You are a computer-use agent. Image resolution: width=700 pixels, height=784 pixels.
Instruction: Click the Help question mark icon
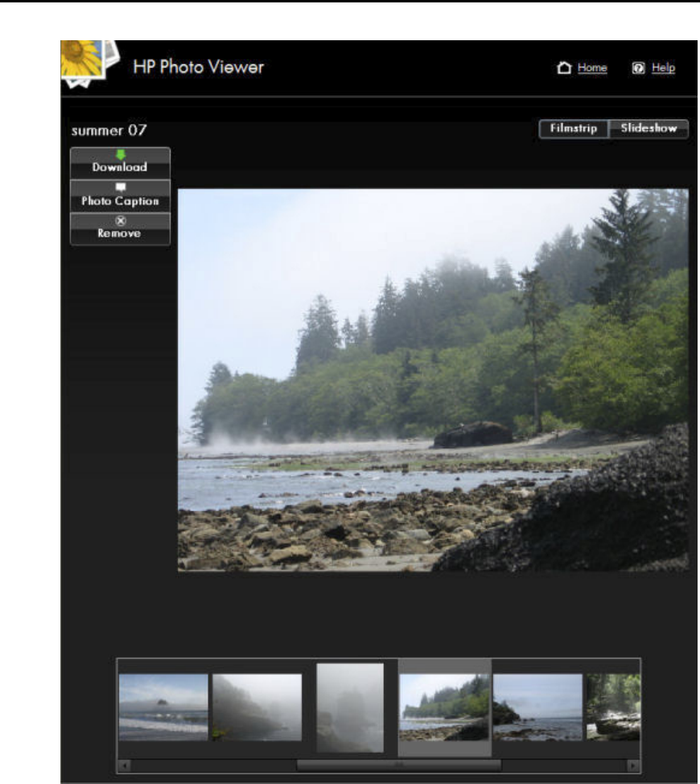[x=638, y=68]
